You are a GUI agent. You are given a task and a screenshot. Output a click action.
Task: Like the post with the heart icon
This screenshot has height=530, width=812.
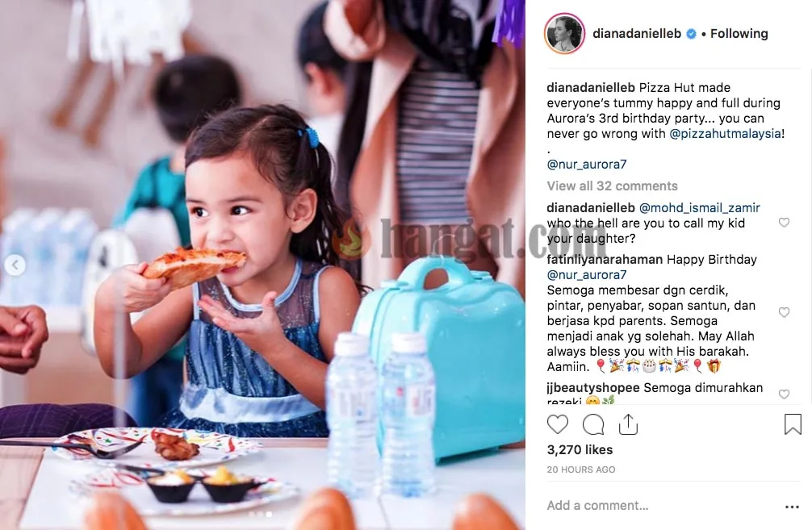pyautogui.click(x=557, y=424)
